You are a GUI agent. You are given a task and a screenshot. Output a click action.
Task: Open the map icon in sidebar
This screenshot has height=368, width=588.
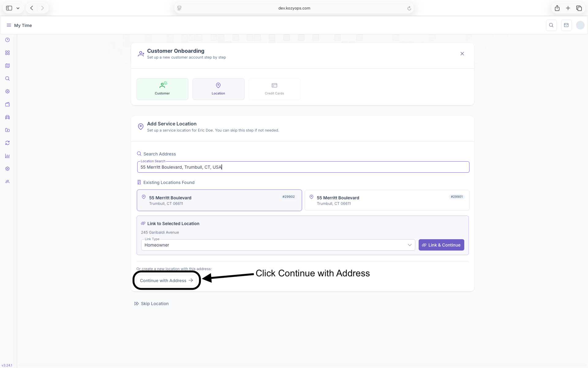[x=7, y=66]
